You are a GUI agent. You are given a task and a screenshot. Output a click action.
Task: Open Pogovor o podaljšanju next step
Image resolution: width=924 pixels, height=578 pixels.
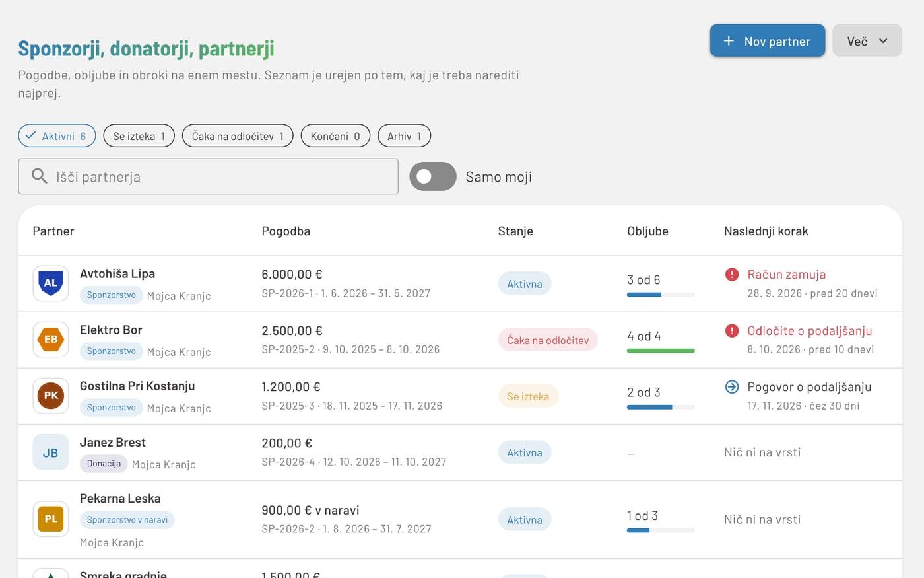(x=809, y=386)
